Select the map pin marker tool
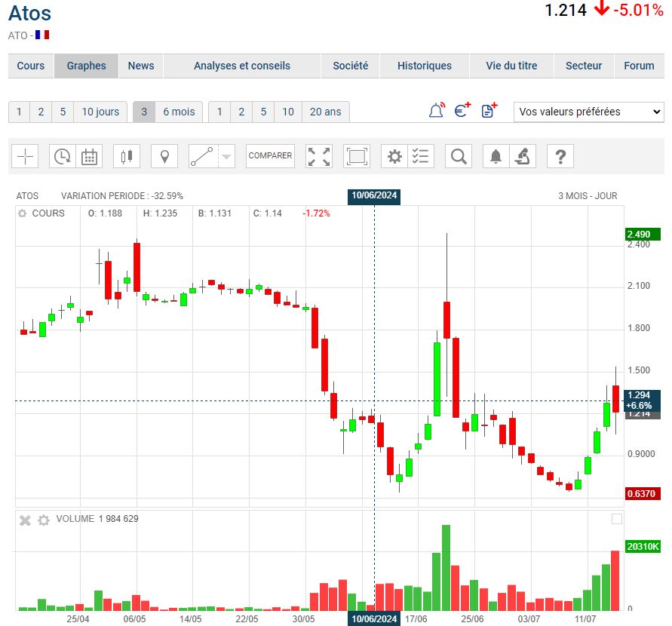Viewport: 672px width, 626px height. 164,156
